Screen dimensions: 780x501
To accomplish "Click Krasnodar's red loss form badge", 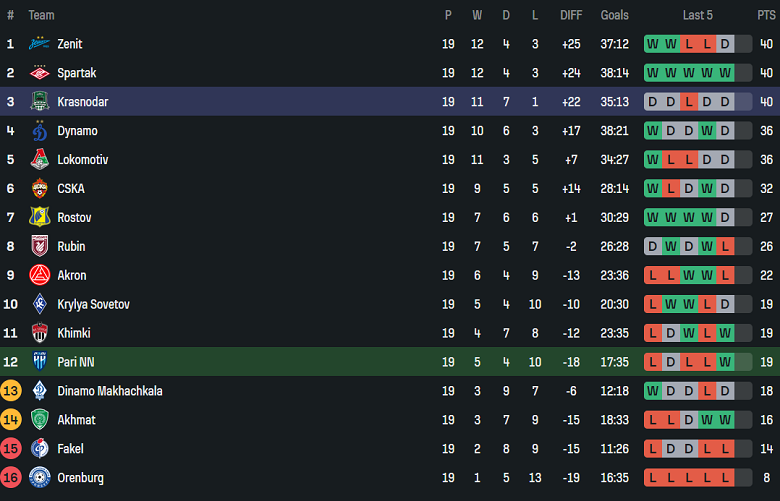I will [688, 102].
